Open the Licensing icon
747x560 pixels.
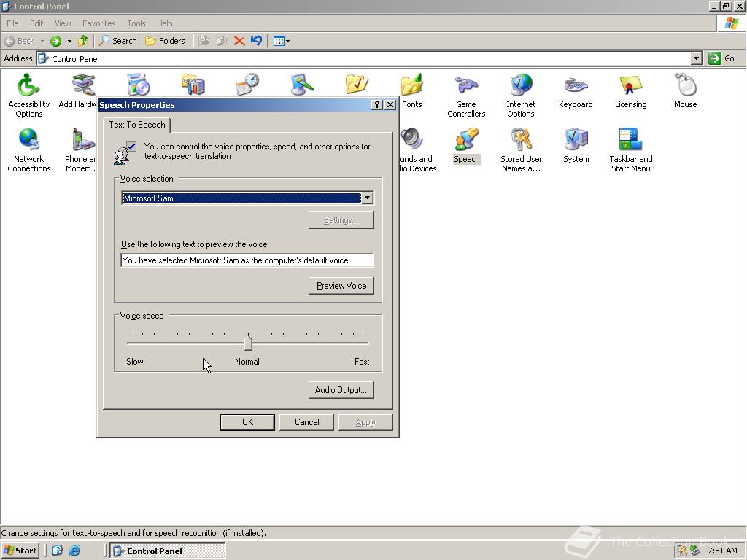(630, 90)
